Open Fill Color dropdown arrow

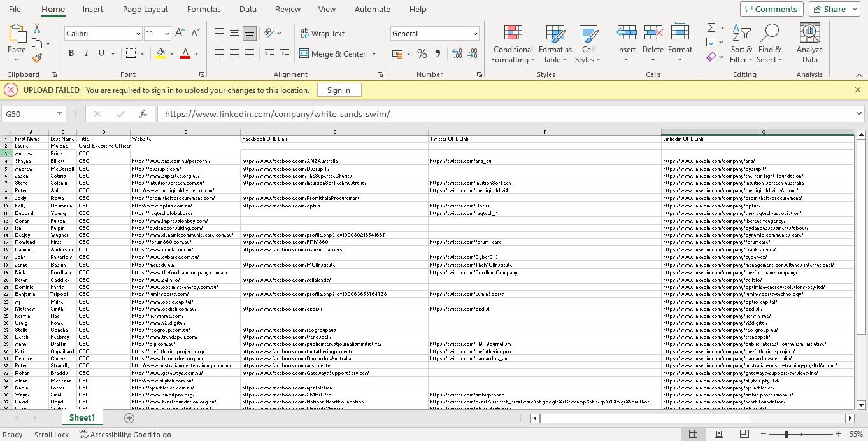tap(171, 54)
